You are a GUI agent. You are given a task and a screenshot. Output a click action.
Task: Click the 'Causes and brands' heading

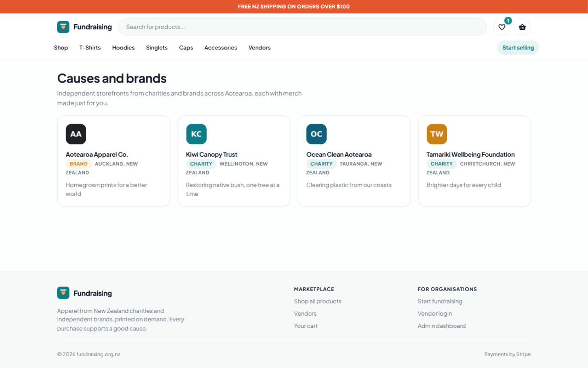(x=112, y=78)
